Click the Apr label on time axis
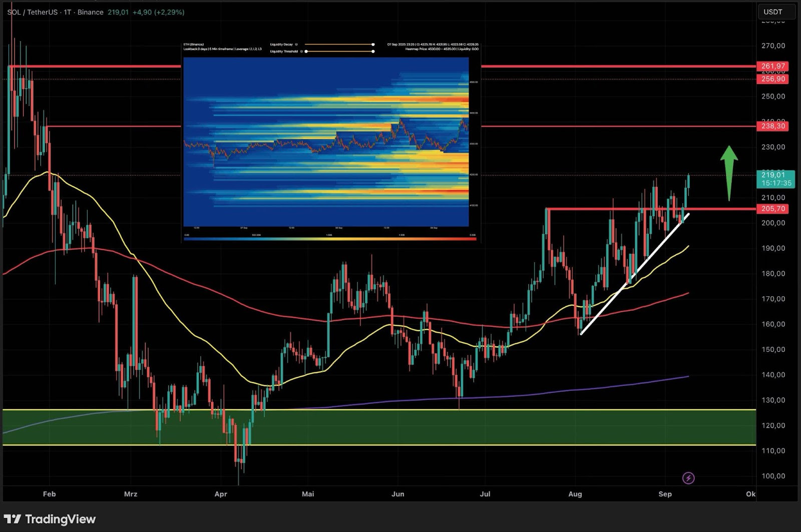 click(221, 494)
